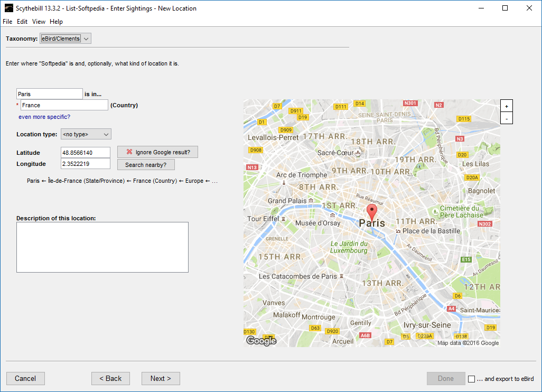Click Les Catacombes de Paris on map
This screenshot has width=542, height=392.
(x=297, y=276)
